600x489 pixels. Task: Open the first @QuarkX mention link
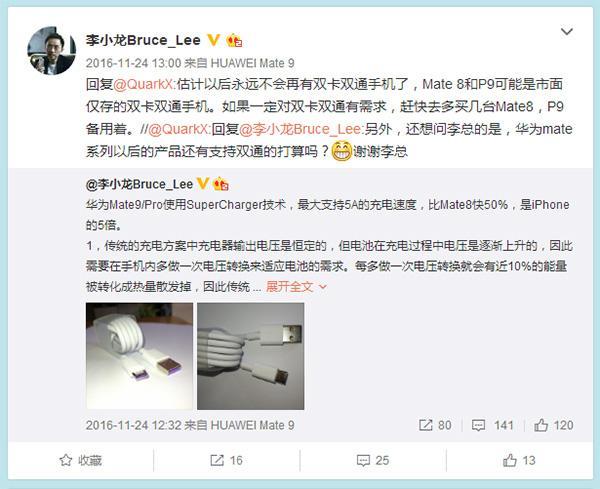[x=143, y=84]
